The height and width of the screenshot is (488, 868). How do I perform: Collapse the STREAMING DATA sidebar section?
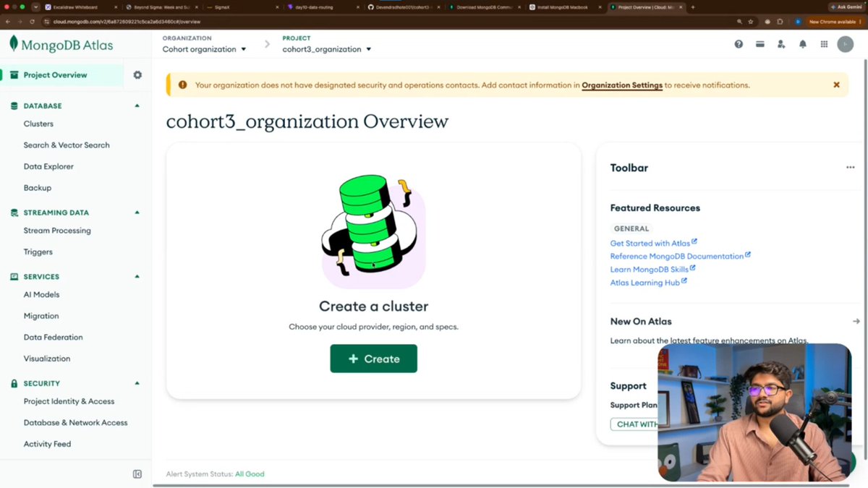coord(137,213)
